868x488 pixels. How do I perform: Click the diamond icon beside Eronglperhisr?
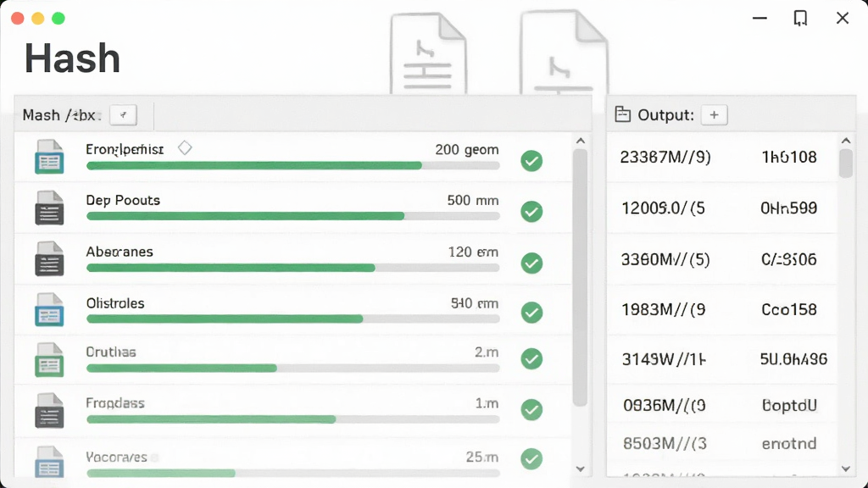(x=185, y=147)
